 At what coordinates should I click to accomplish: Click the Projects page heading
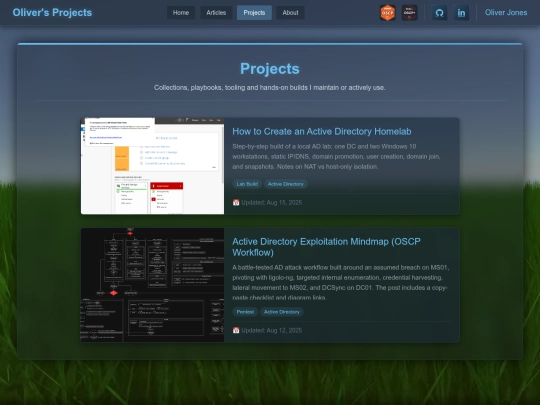(x=270, y=69)
